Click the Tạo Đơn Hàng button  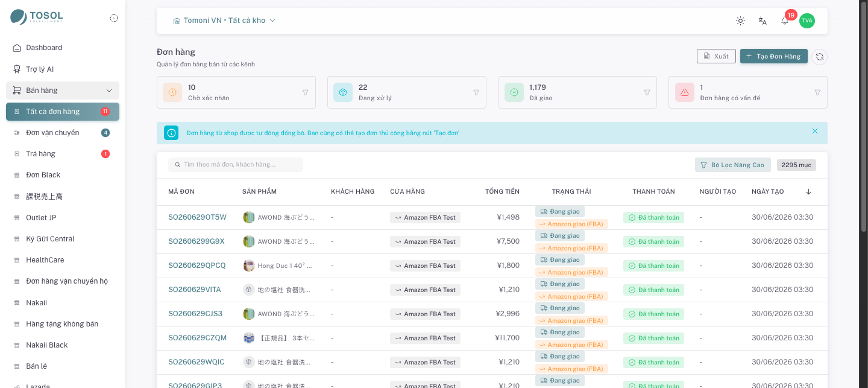[774, 56]
